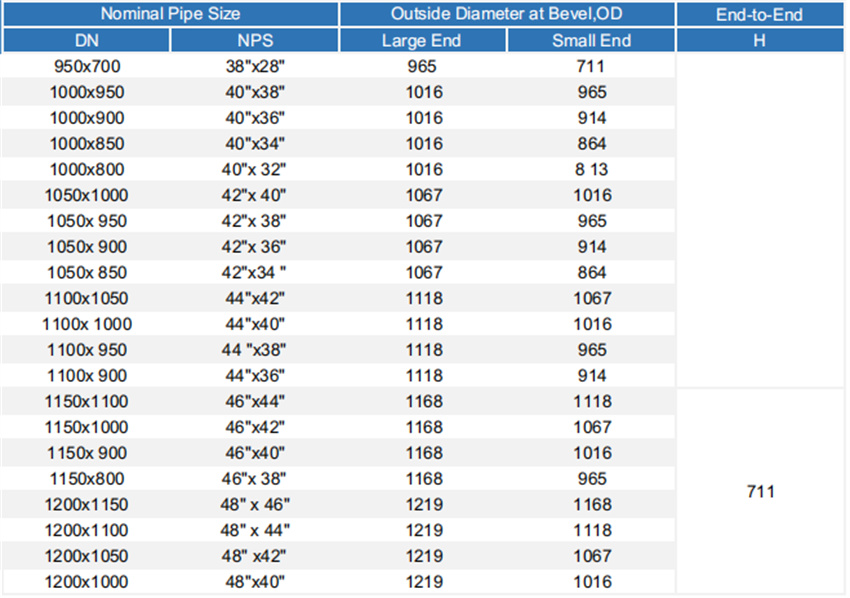Select the 48" x 46" NPS cell
This screenshot has height=598, width=850.
coord(255,505)
